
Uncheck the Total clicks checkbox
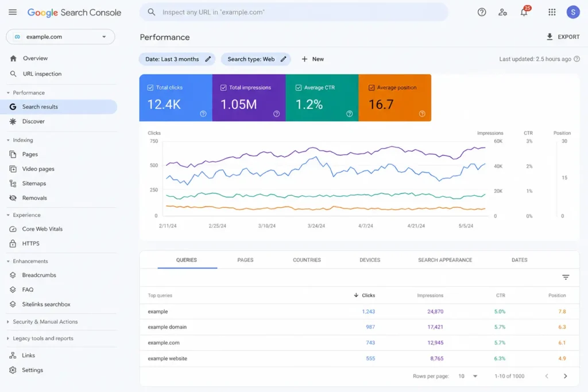(x=150, y=88)
